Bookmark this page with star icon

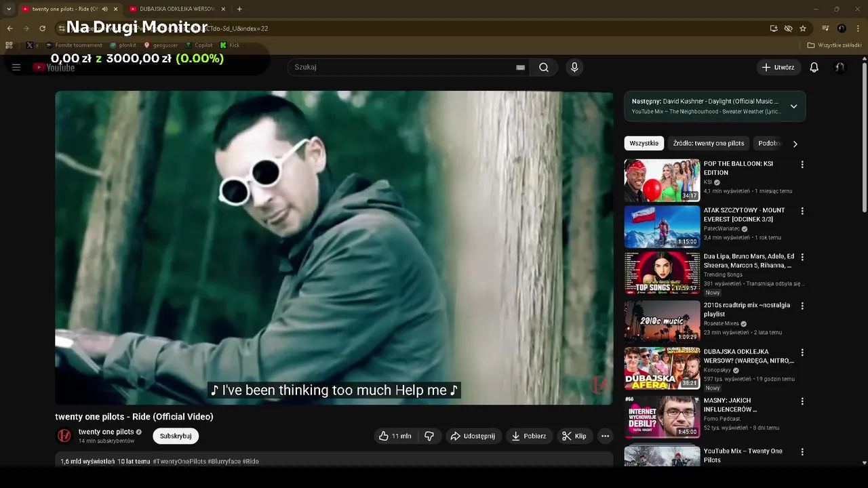[803, 28]
